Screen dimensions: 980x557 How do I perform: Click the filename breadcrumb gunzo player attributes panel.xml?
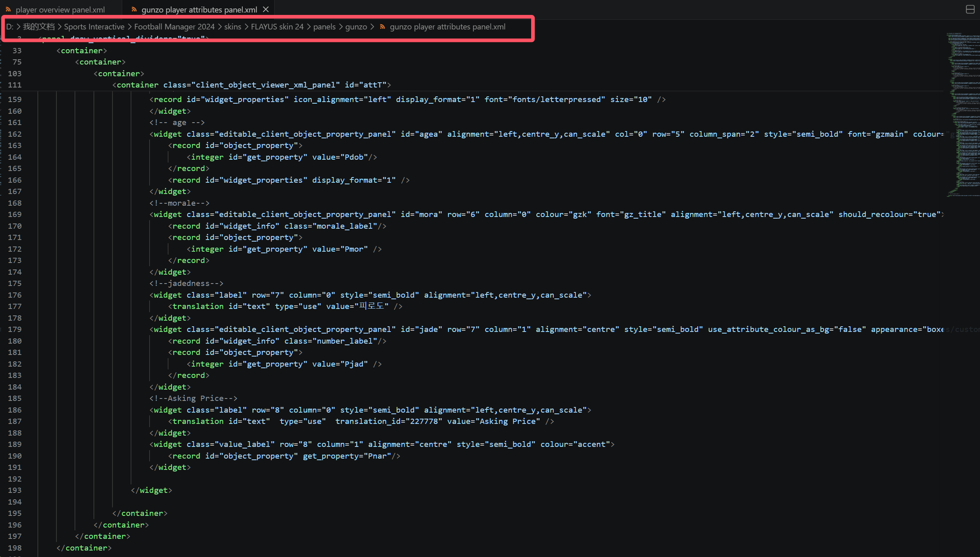coord(447,27)
